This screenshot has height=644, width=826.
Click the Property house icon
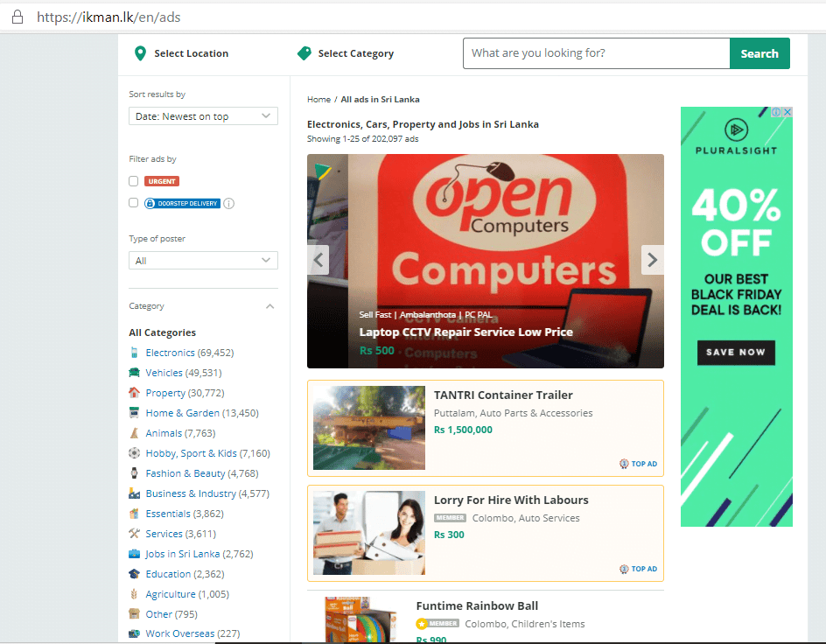(x=135, y=392)
